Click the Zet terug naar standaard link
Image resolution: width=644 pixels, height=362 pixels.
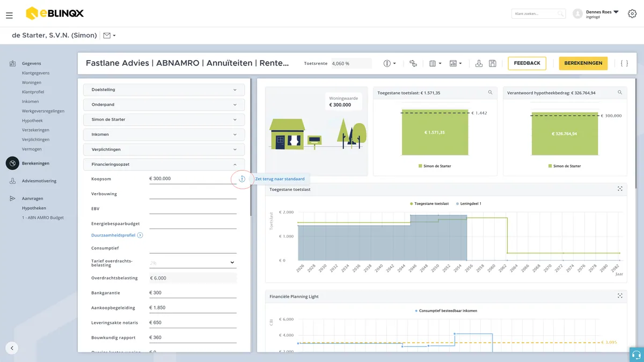tap(280, 179)
